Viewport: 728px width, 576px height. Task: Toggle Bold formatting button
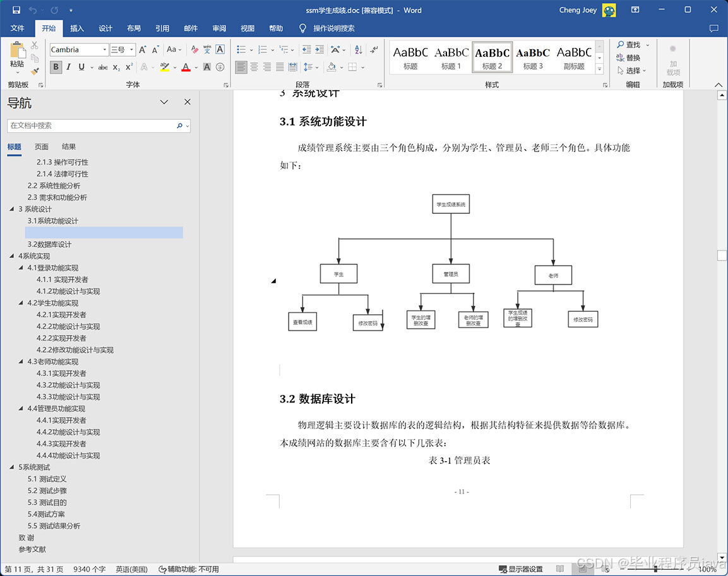pyautogui.click(x=56, y=68)
